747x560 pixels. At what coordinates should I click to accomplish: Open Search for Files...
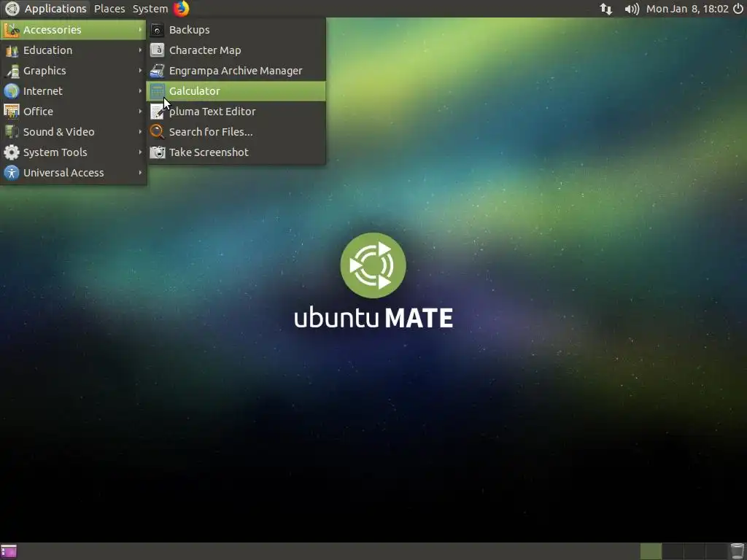236,132
